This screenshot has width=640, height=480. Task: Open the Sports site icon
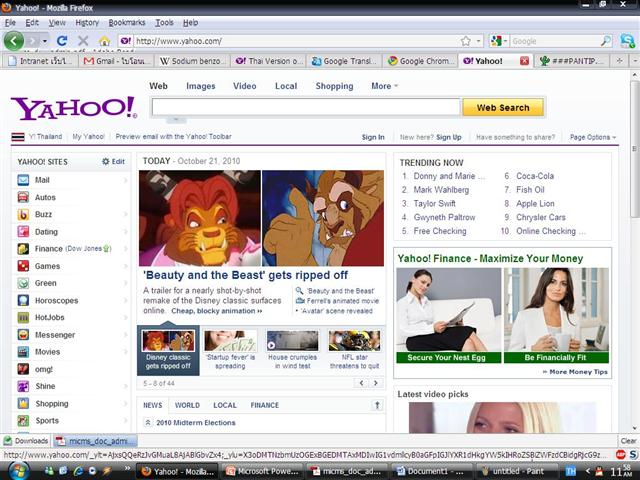click(23, 420)
